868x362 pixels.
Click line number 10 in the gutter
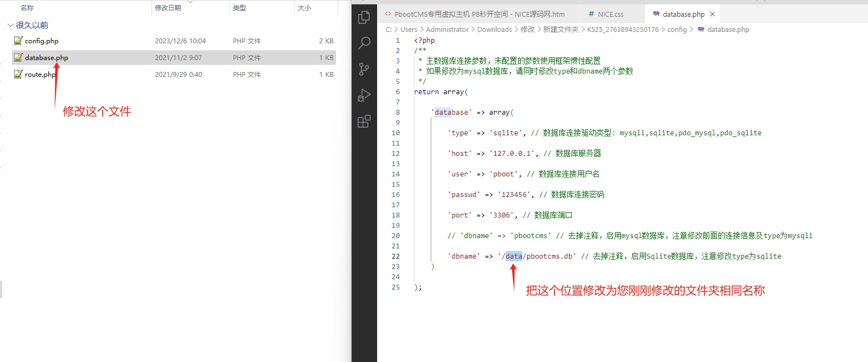[x=396, y=133]
